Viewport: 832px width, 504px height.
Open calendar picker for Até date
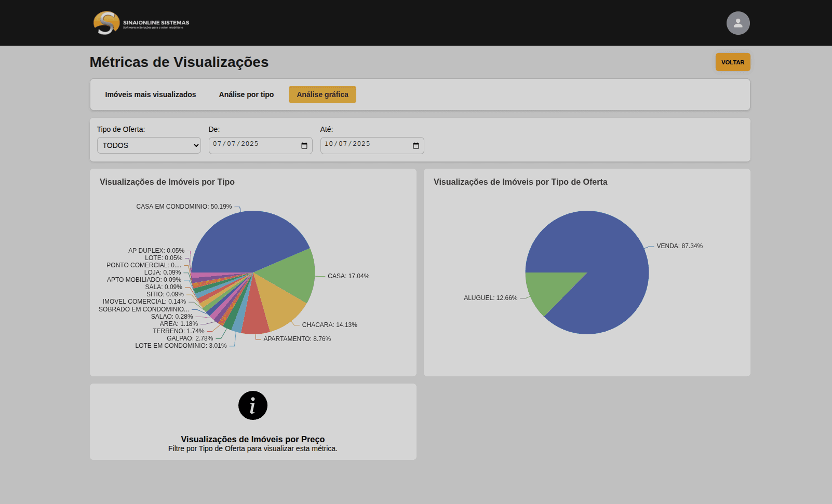point(416,146)
